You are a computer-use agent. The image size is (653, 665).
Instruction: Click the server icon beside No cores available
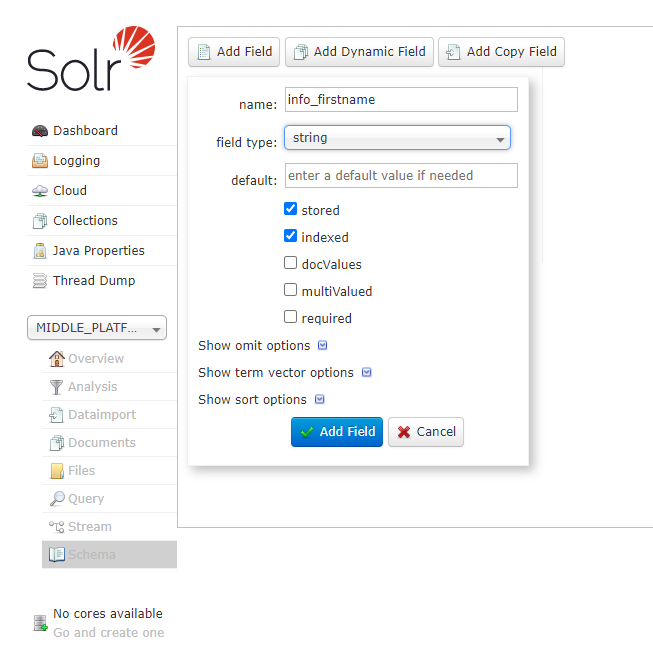pyautogui.click(x=40, y=623)
